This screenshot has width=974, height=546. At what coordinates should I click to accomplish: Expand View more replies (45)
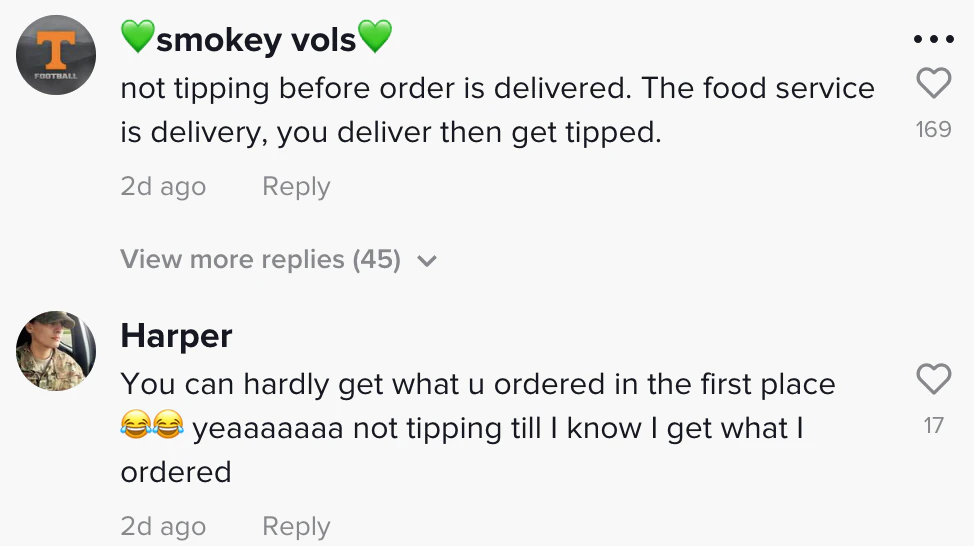[x=261, y=260]
